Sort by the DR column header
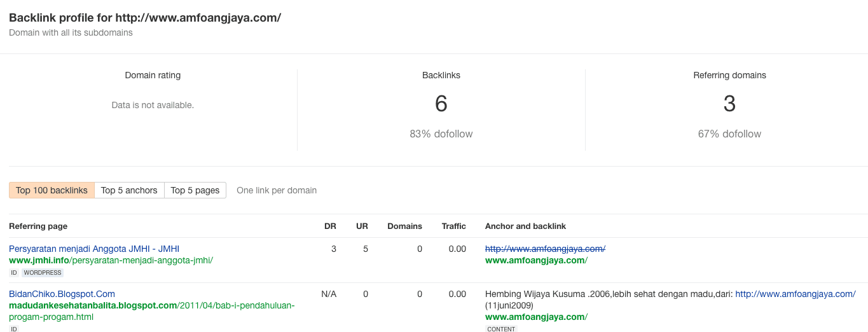Viewport: 868px width, 332px height. (330, 226)
